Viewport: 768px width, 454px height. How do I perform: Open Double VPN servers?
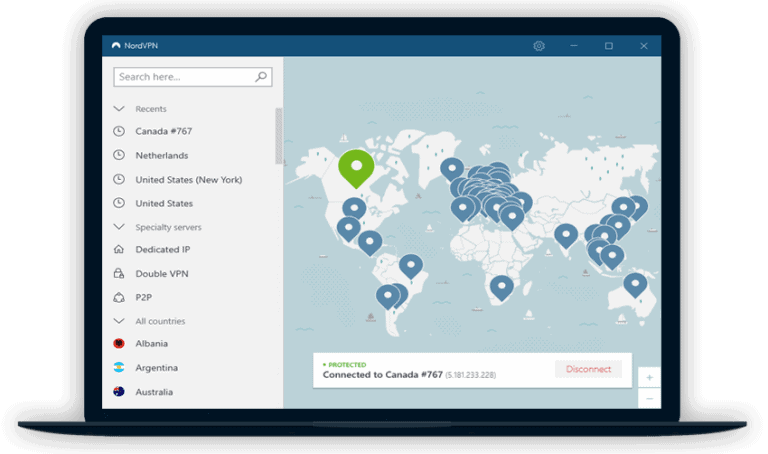(162, 274)
